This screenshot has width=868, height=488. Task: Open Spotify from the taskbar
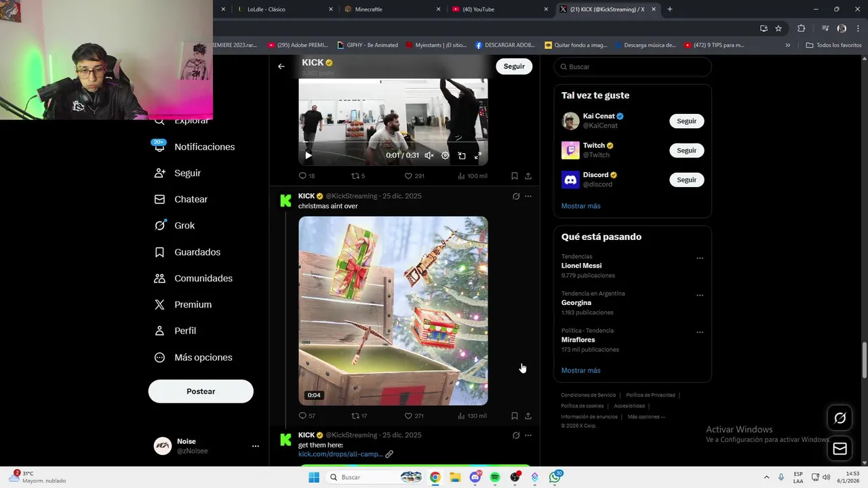point(495,477)
